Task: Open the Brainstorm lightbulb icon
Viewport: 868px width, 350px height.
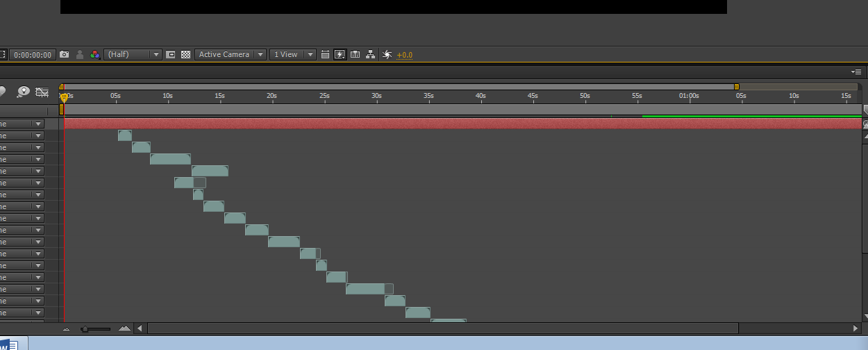Action: tap(24, 91)
